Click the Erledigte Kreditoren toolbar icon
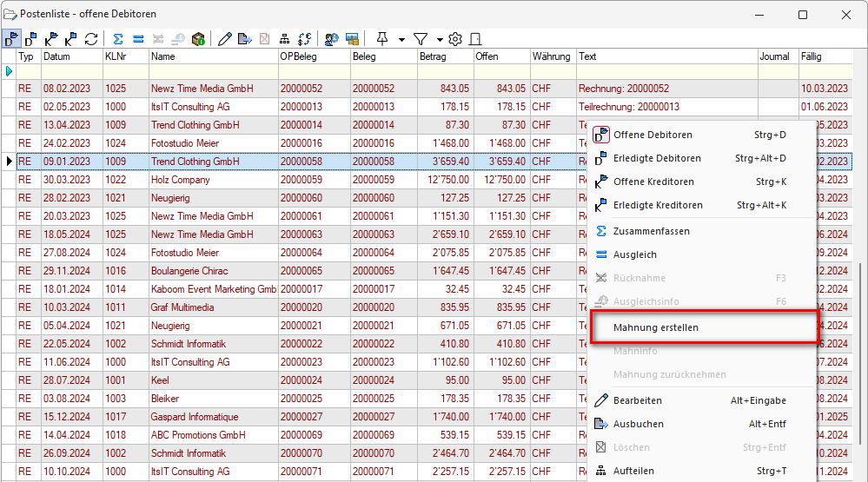The image size is (868, 482). 71,39
